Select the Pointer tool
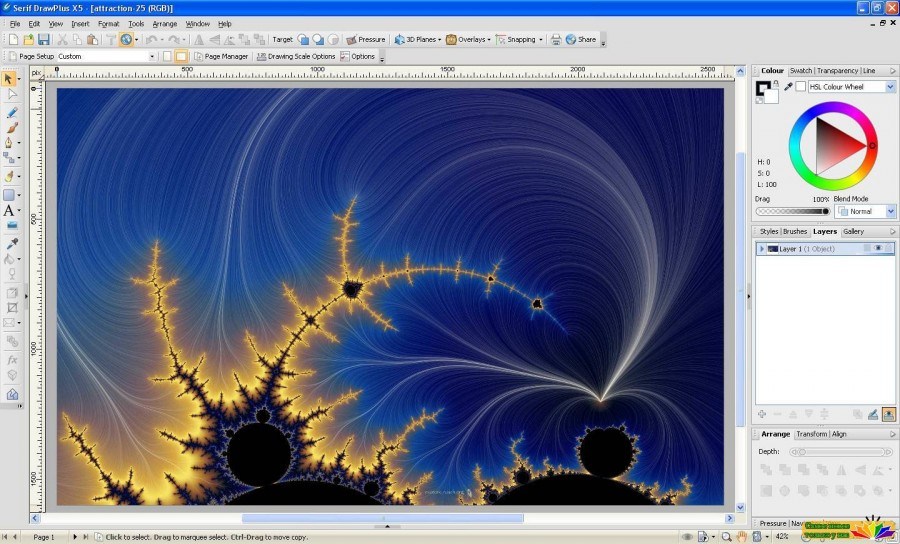This screenshot has width=900, height=544. [9, 78]
